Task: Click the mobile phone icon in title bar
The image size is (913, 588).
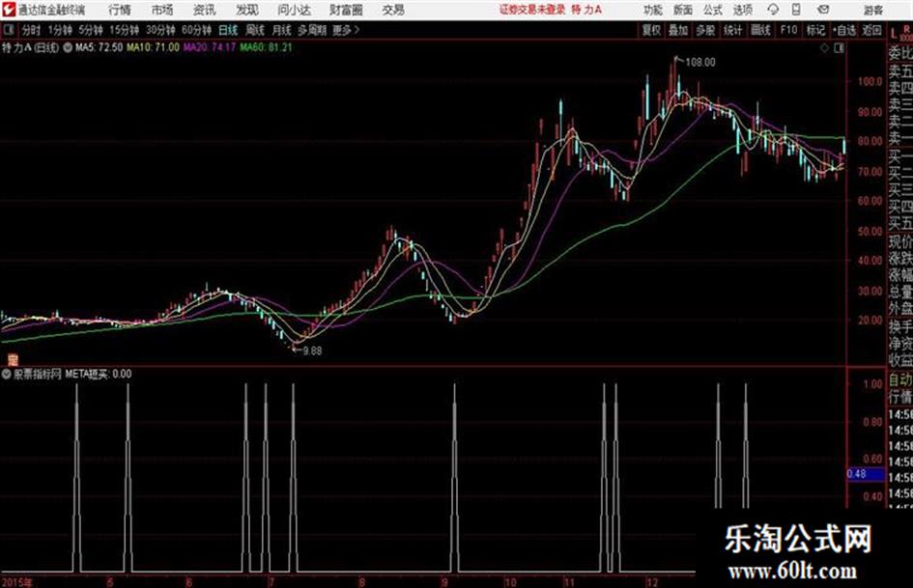Action: click(x=796, y=10)
